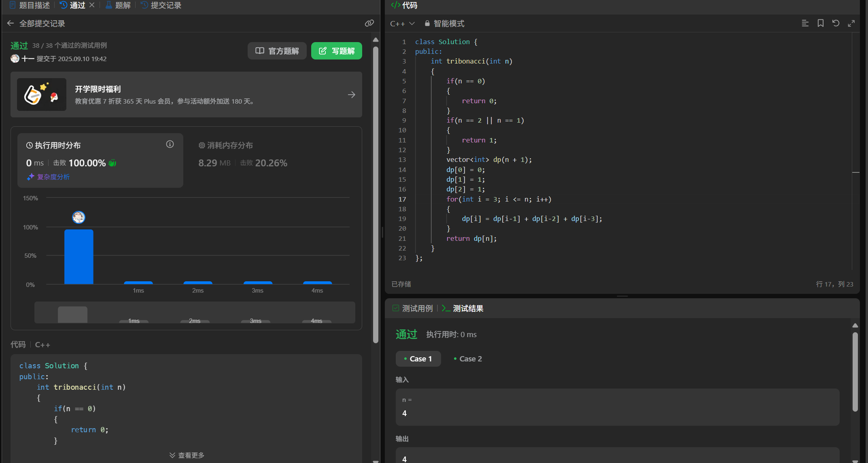
Task: Open the C++ language dropdown
Action: pyautogui.click(x=402, y=23)
